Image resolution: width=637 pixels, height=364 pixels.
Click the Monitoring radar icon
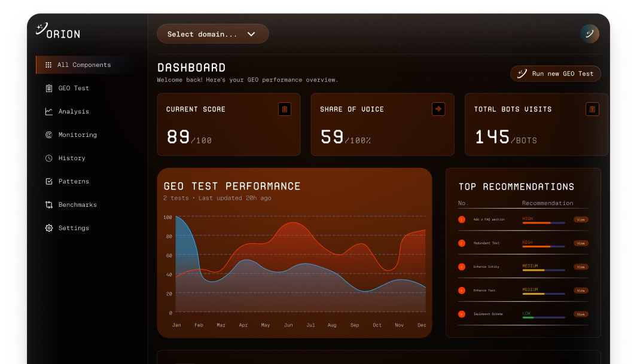[49, 134]
